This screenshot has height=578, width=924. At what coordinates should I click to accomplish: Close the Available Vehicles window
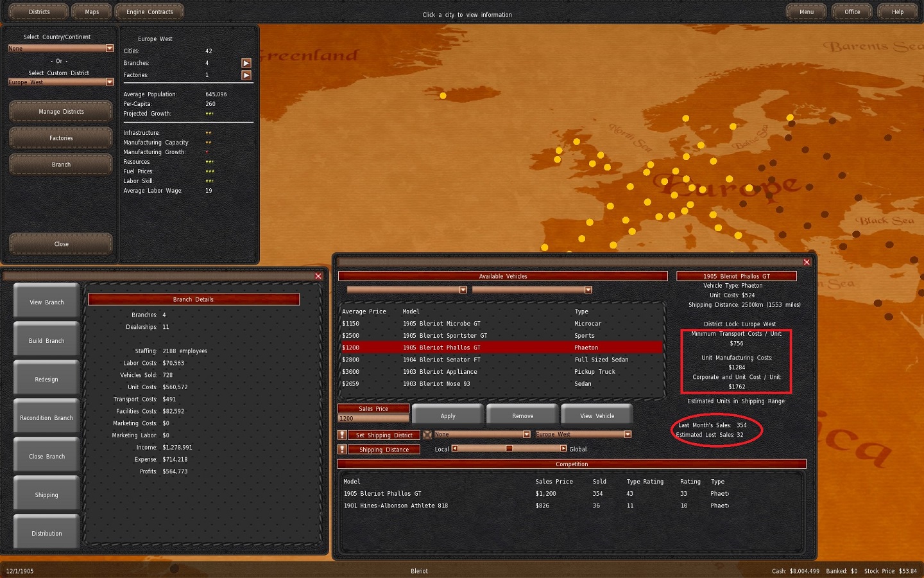(x=807, y=262)
